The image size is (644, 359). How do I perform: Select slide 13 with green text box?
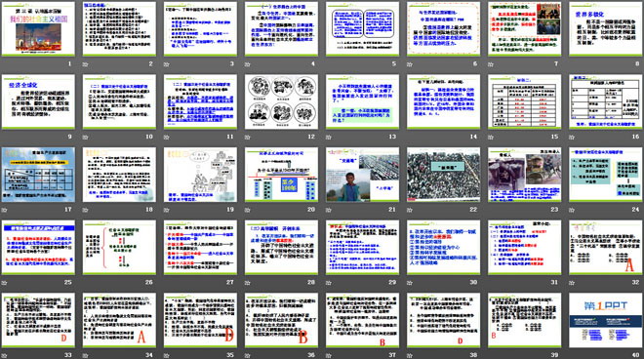(x=363, y=101)
